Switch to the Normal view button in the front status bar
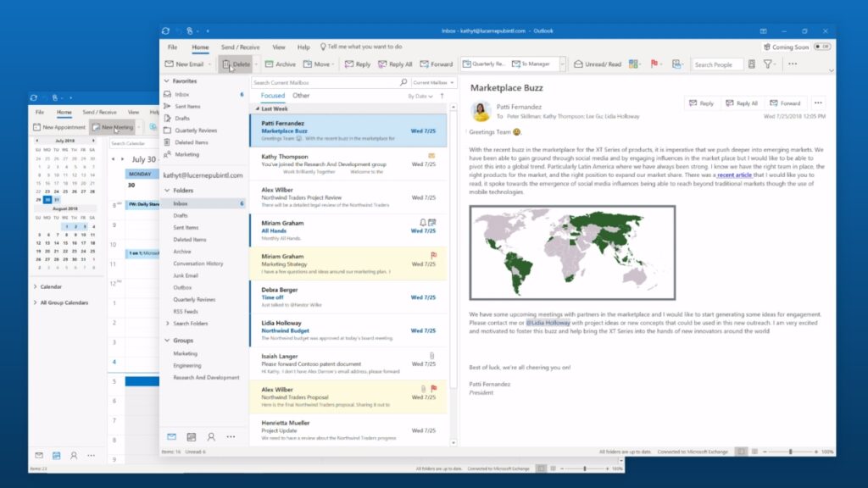This screenshot has width=868, height=488. pos(741,452)
